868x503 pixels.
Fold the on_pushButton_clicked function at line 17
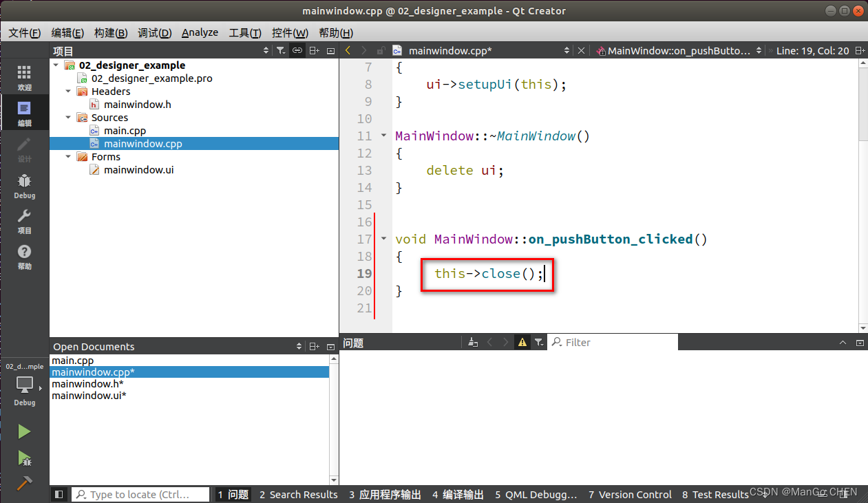coord(383,239)
